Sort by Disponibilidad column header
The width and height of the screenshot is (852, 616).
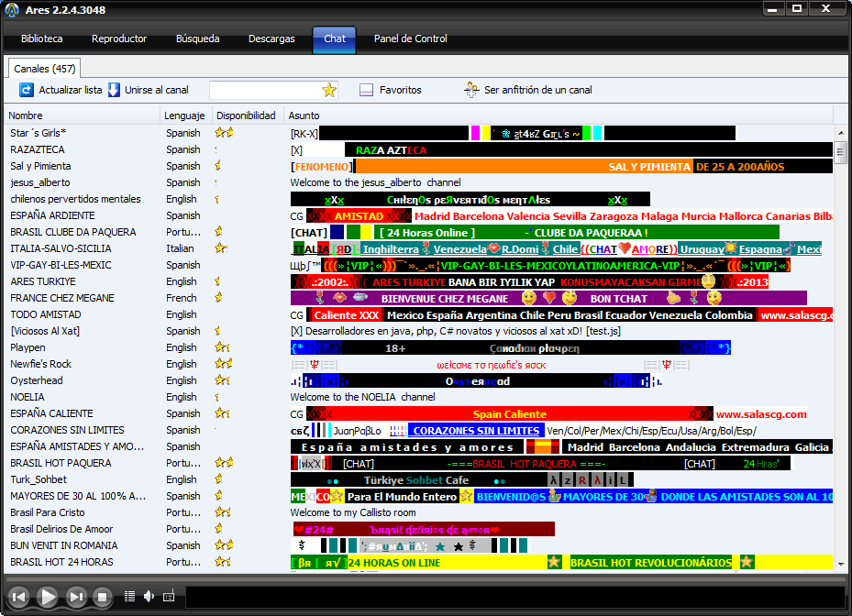coord(246,115)
